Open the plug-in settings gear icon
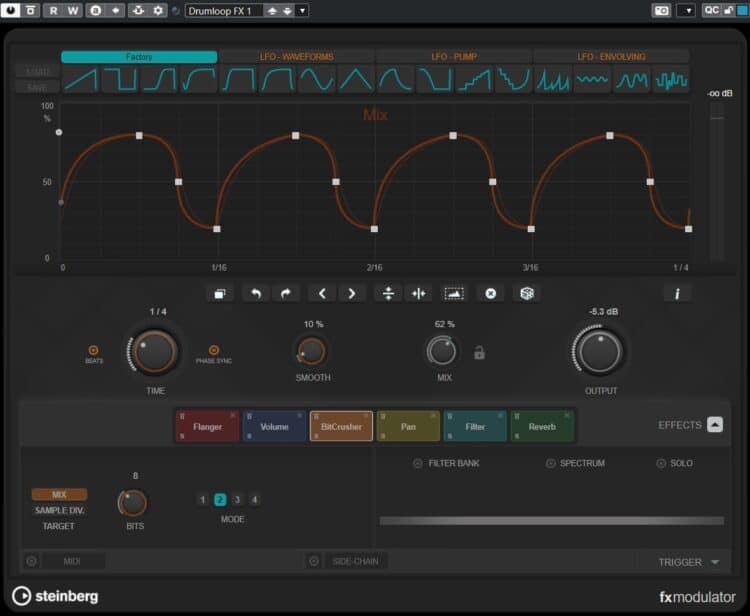The width and height of the screenshot is (750, 616). tap(158, 11)
